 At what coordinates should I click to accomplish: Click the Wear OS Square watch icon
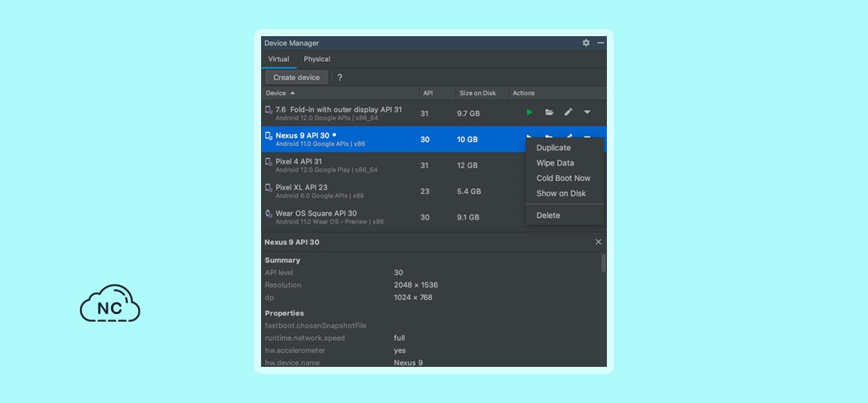click(x=269, y=214)
